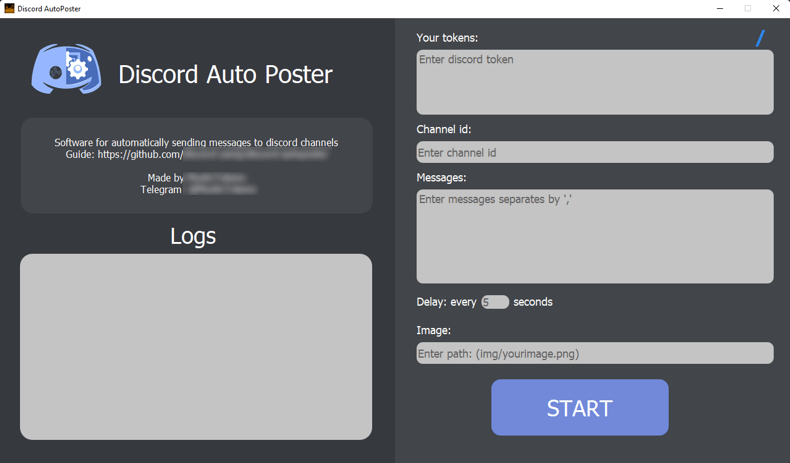Viewport: 790px width, 463px height.
Task: Click the Discord logo with gear icon
Action: [66, 69]
